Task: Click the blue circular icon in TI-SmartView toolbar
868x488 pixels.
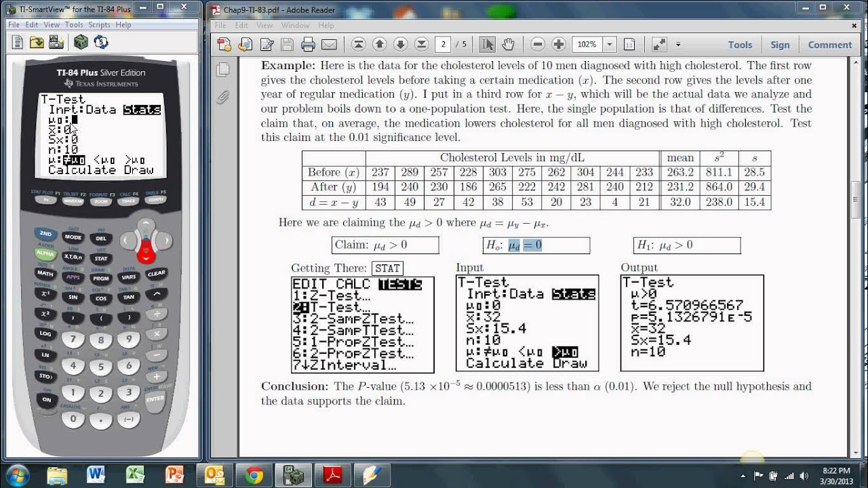Action: click(101, 42)
